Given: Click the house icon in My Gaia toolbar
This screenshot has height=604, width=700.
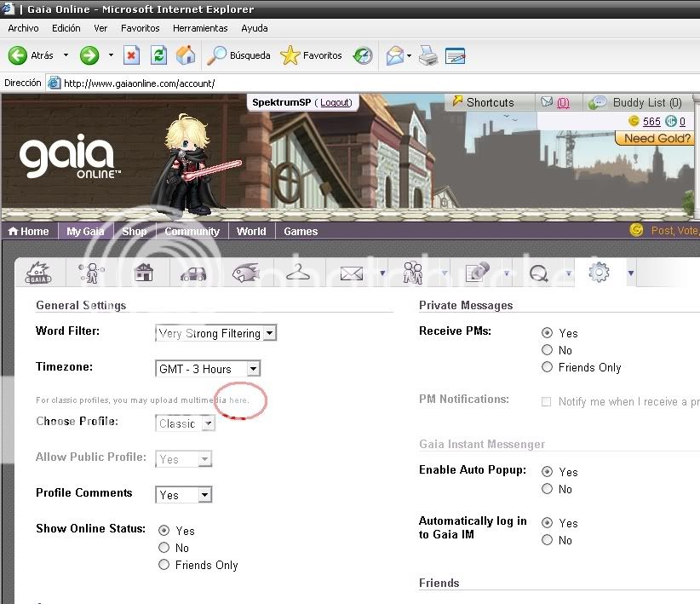Looking at the screenshot, I should (144, 273).
